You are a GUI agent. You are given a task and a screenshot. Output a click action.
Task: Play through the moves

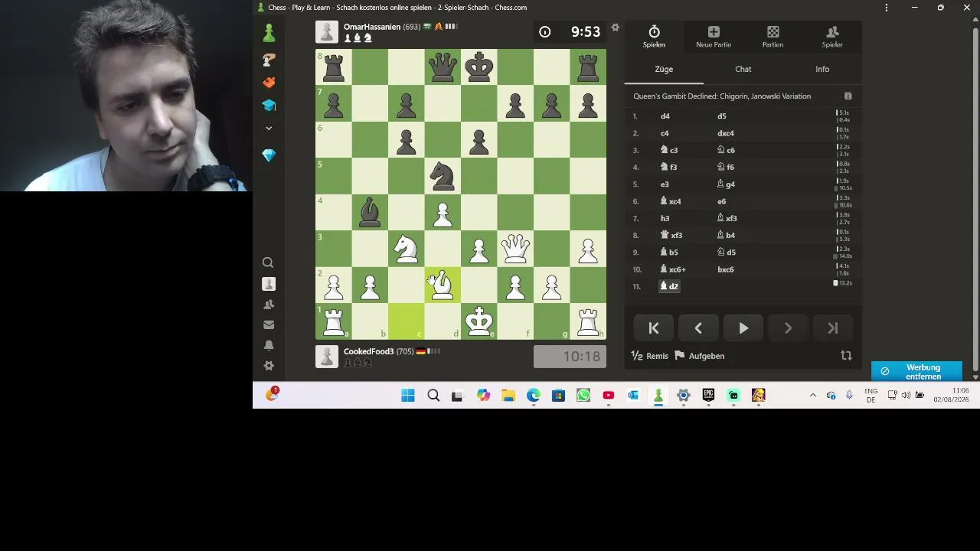coord(743,328)
